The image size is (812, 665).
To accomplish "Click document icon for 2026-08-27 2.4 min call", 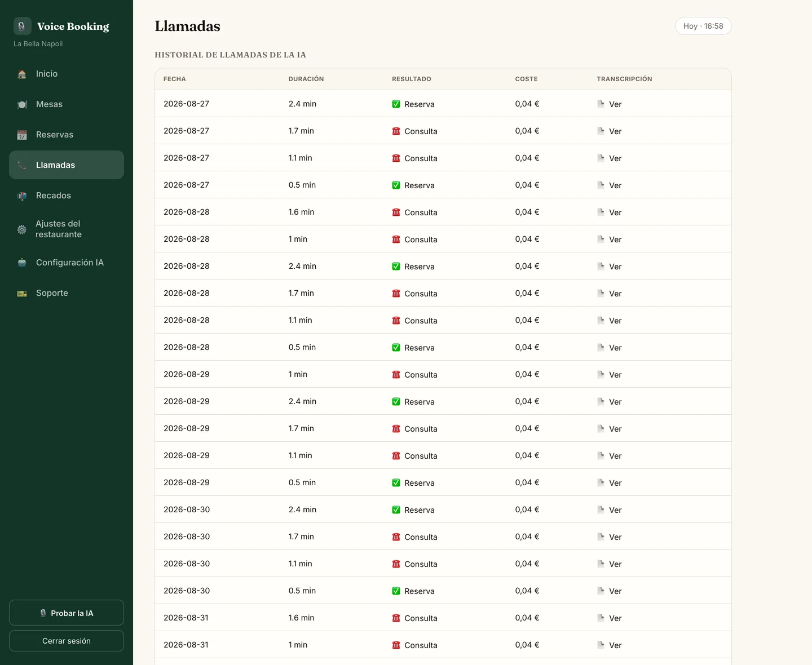I will pyautogui.click(x=601, y=104).
